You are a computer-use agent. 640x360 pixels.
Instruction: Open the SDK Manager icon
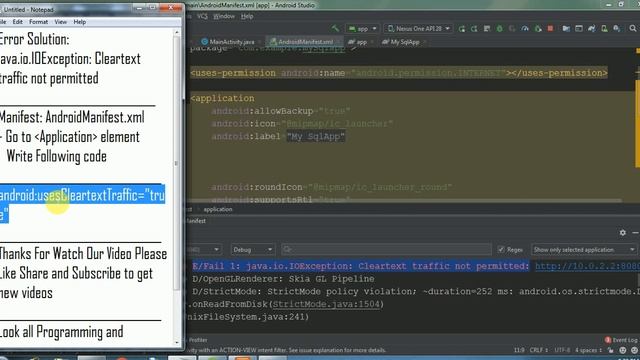coord(617,29)
